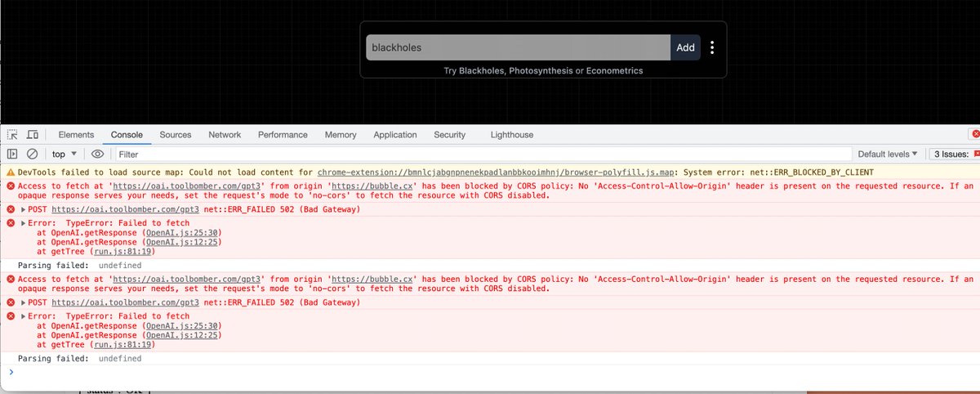980x394 pixels.
Task: Switch to the Elements tab
Action: tap(76, 135)
